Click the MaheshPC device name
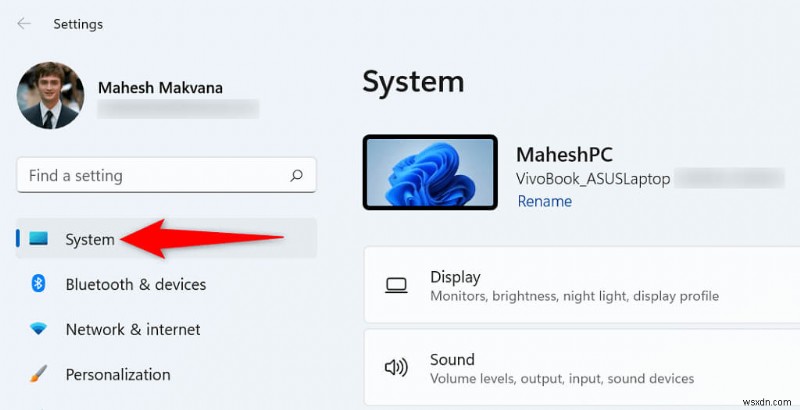The width and height of the screenshot is (800, 410). [564, 154]
